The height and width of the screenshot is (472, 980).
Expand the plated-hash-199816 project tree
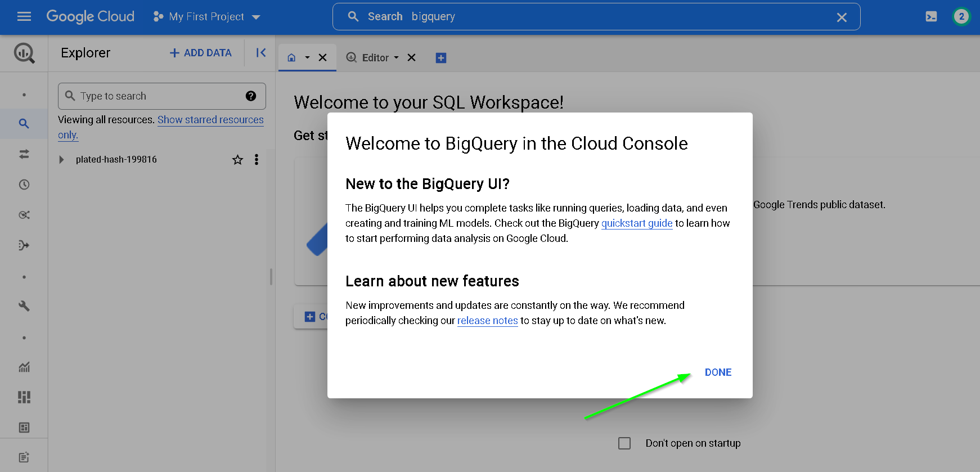(62, 160)
